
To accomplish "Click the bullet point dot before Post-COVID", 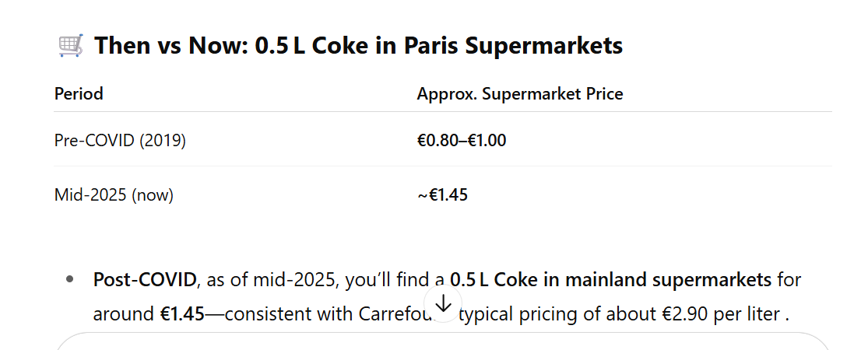I will (x=71, y=279).
